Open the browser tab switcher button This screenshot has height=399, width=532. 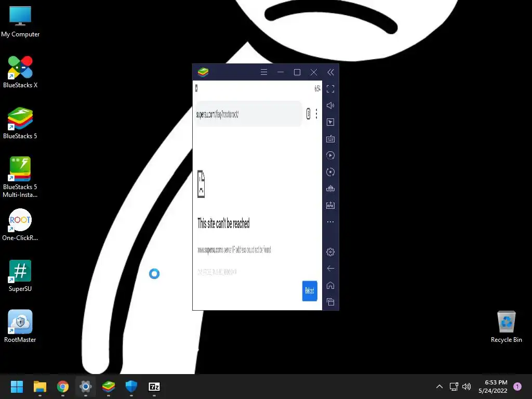point(308,114)
